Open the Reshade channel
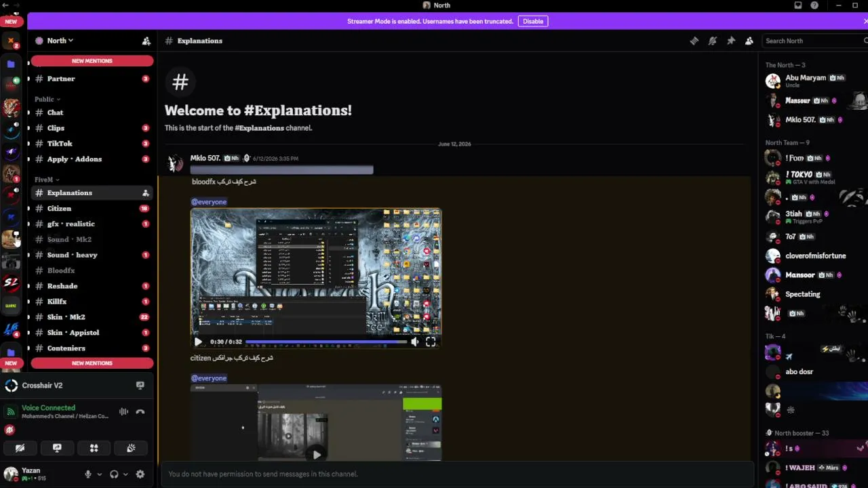 click(x=92, y=286)
